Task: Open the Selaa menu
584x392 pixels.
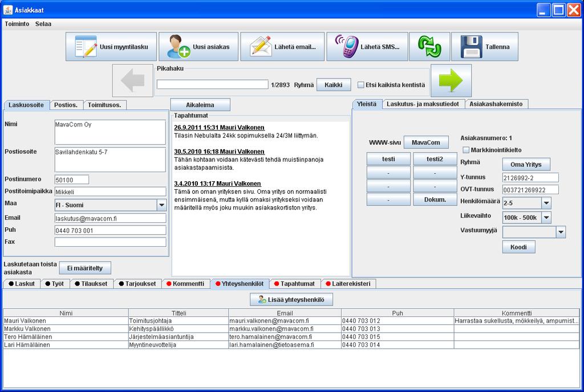Action: (x=43, y=24)
